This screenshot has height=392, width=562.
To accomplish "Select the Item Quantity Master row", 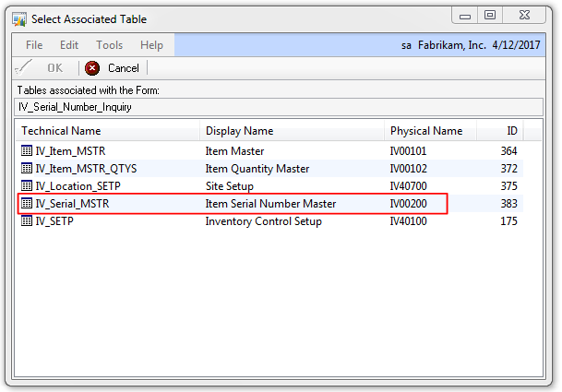I will 257,168.
